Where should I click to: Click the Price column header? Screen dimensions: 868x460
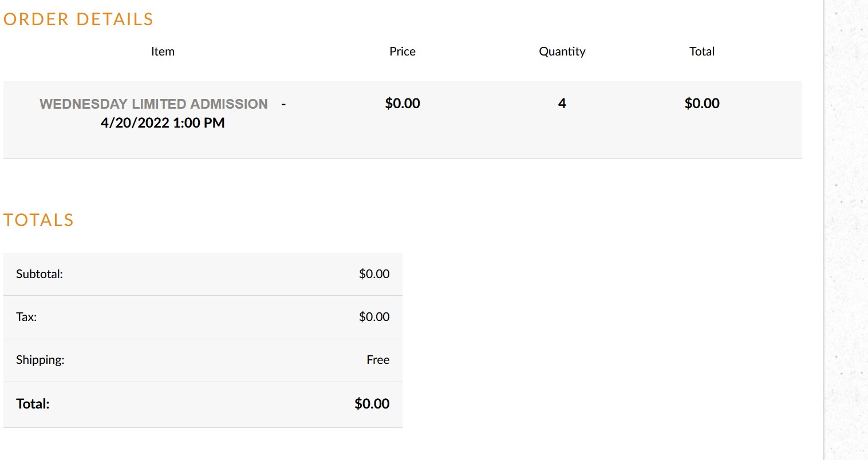click(x=403, y=51)
